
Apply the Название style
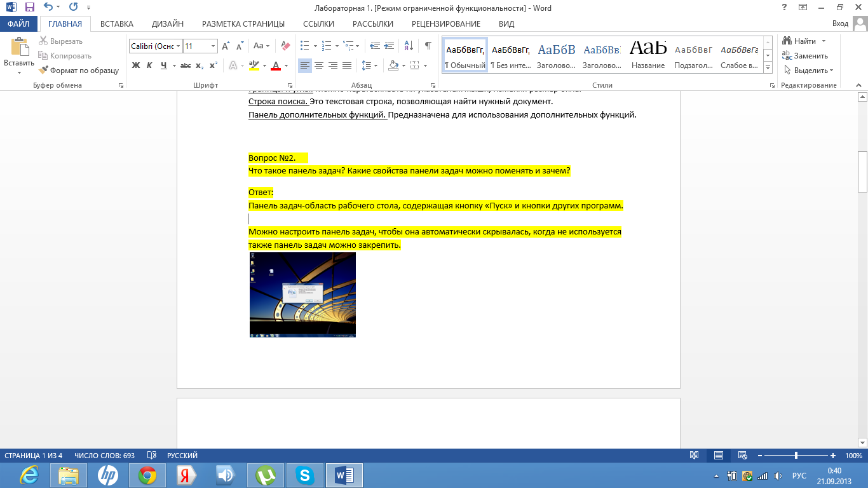[648, 55]
